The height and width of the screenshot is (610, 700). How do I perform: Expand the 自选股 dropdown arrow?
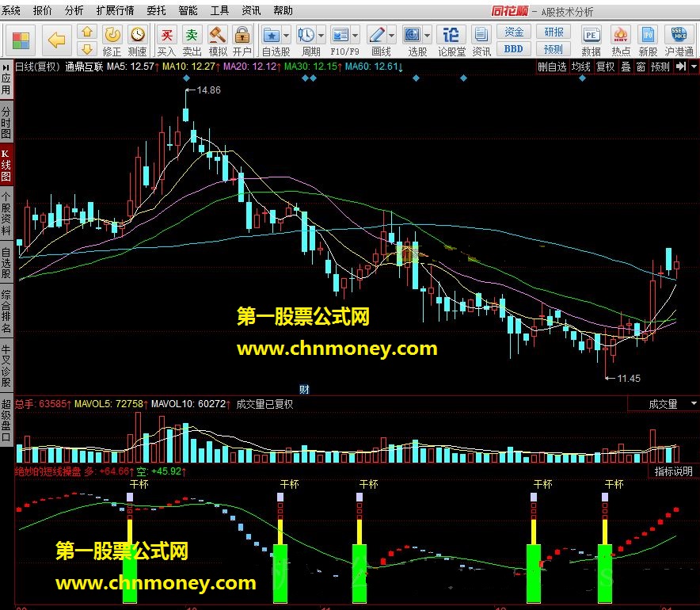click(x=286, y=36)
